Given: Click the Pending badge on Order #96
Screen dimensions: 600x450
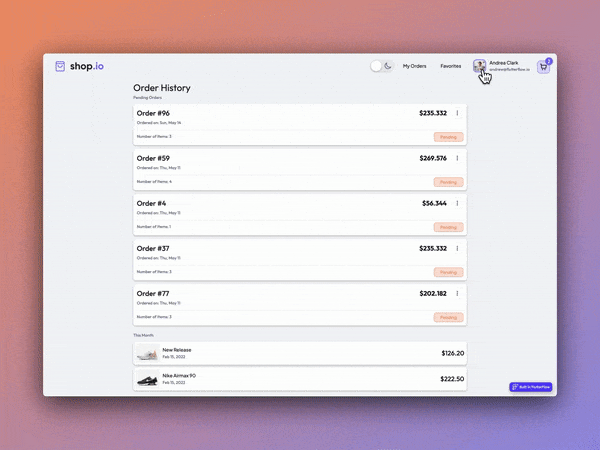Looking at the screenshot, I should [448, 137].
